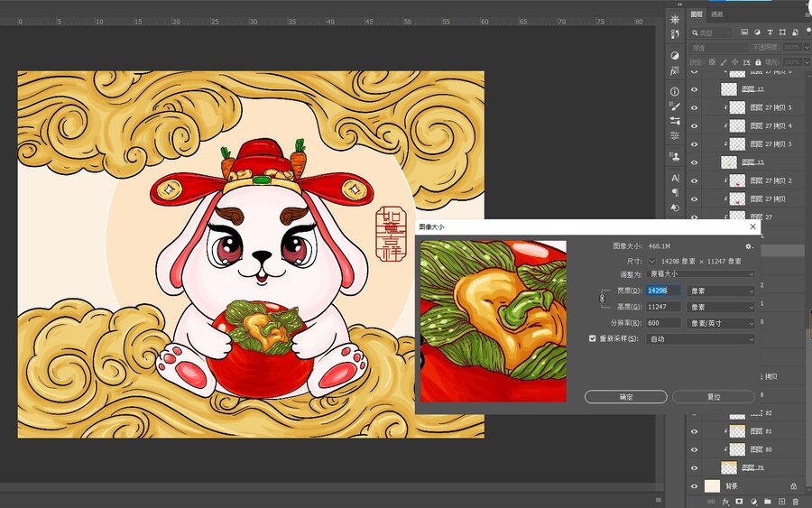
Task: Open Image Size dialog gear settings
Action: (x=749, y=246)
